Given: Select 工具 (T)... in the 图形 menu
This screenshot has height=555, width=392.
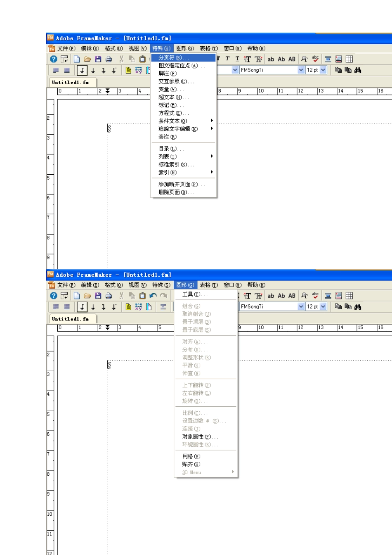Looking at the screenshot, I should [206, 294].
